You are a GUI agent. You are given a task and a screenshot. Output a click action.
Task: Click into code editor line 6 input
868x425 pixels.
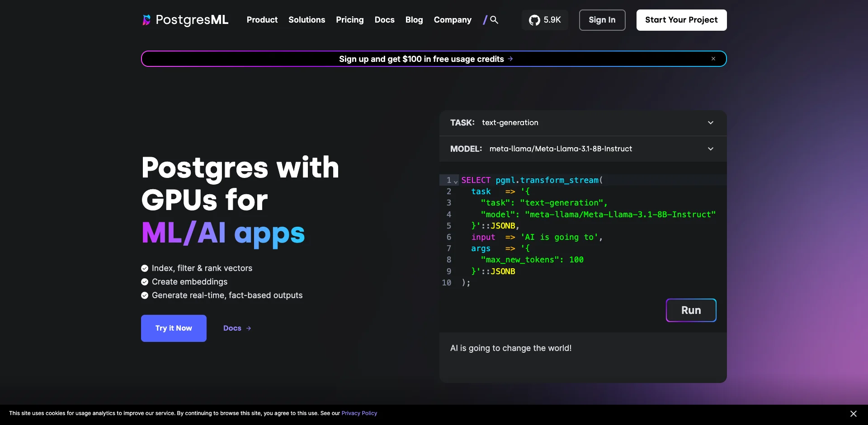click(483, 237)
